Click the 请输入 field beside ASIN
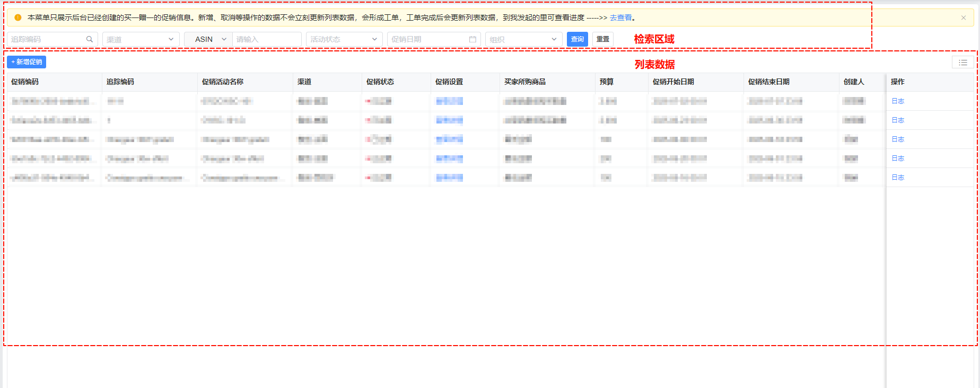The height and width of the screenshot is (388, 980). pyautogui.click(x=266, y=39)
